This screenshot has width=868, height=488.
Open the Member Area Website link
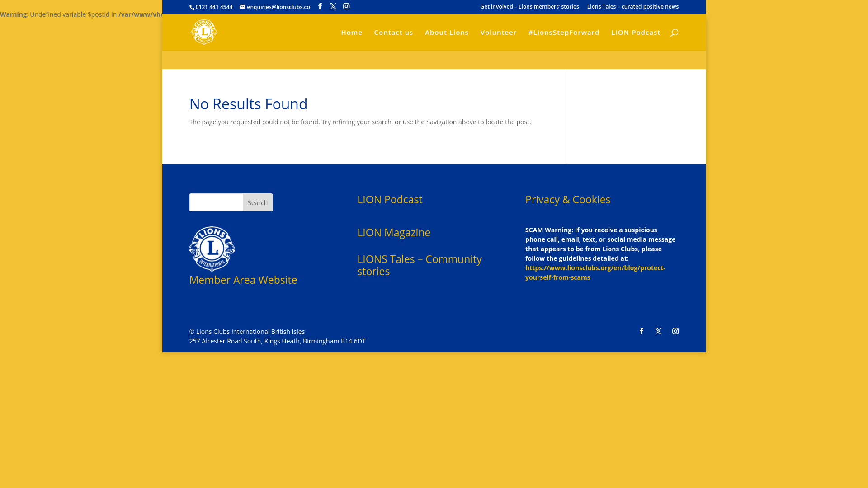tap(243, 280)
